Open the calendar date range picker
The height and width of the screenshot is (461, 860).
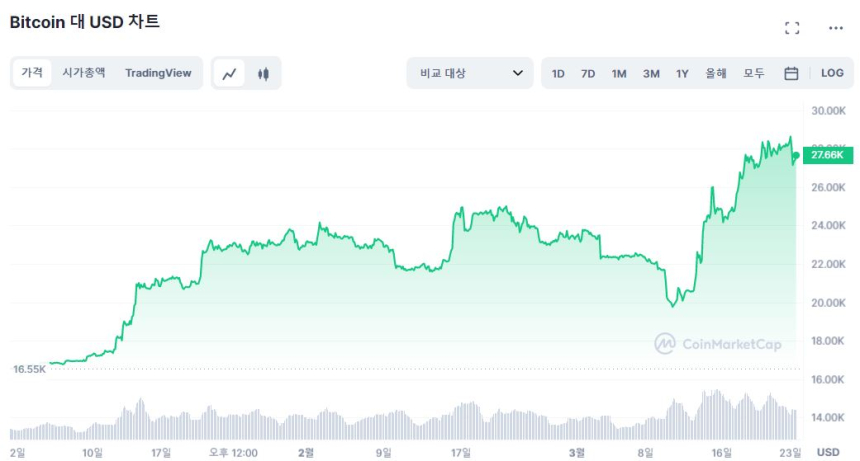791,73
